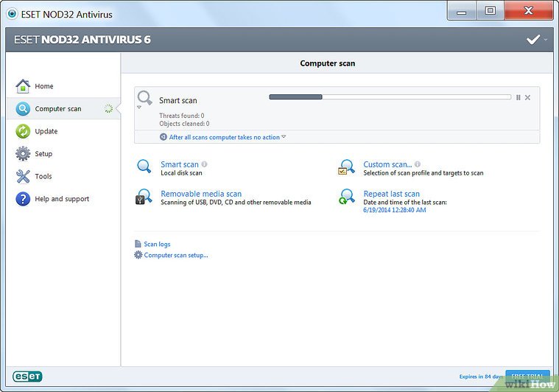The height and width of the screenshot is (392, 559).
Task: Click the Tools wrench icon
Action: (x=23, y=176)
